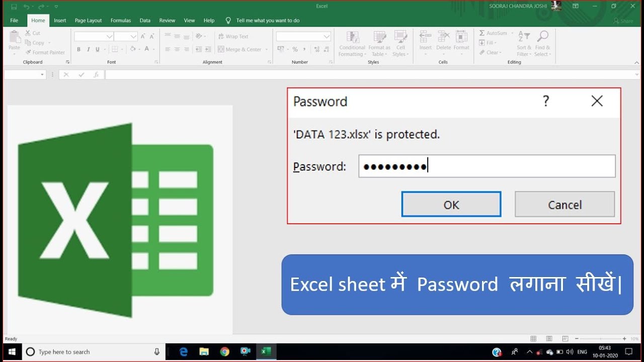Click the Undo arrow icon
Screen dimensions: 644x362
click(26, 7)
